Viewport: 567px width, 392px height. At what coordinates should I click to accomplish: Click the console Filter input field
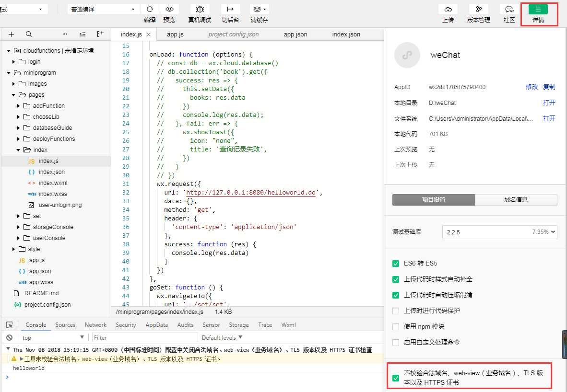click(x=145, y=337)
